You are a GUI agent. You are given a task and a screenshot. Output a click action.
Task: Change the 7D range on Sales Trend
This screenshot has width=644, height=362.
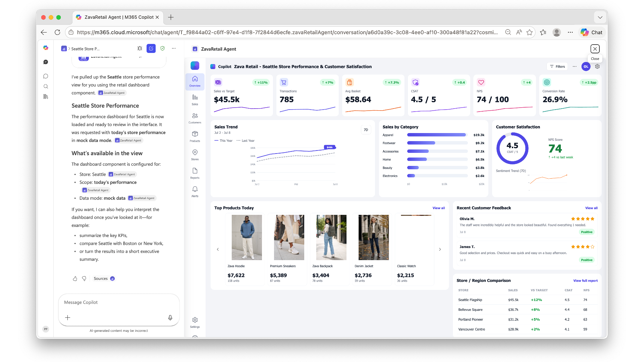point(366,130)
